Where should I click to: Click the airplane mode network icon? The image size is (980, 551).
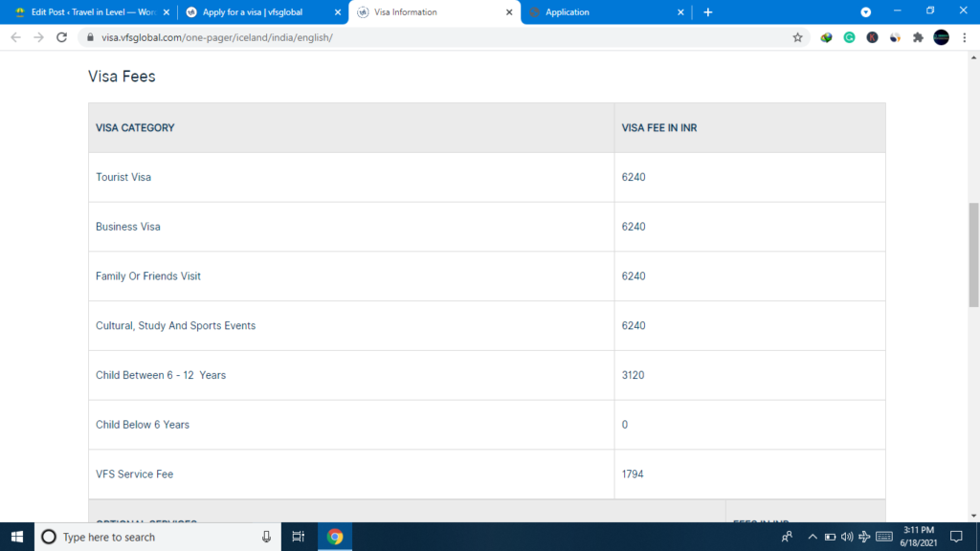click(x=864, y=537)
